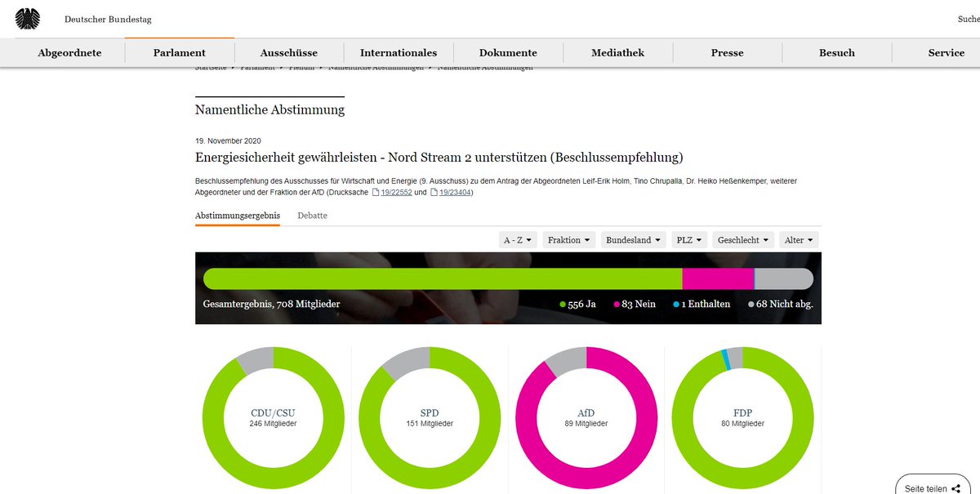Select the FDP donut chart
980x494 pixels.
coord(742,417)
